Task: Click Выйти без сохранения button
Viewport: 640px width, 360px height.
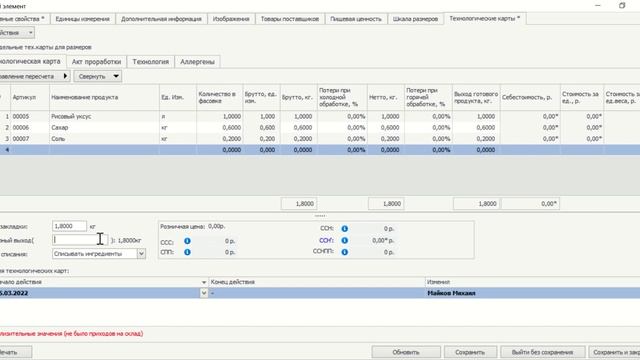Action: (x=542, y=352)
